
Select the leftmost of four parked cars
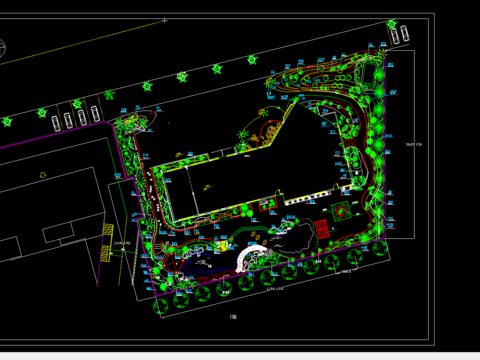55,123
